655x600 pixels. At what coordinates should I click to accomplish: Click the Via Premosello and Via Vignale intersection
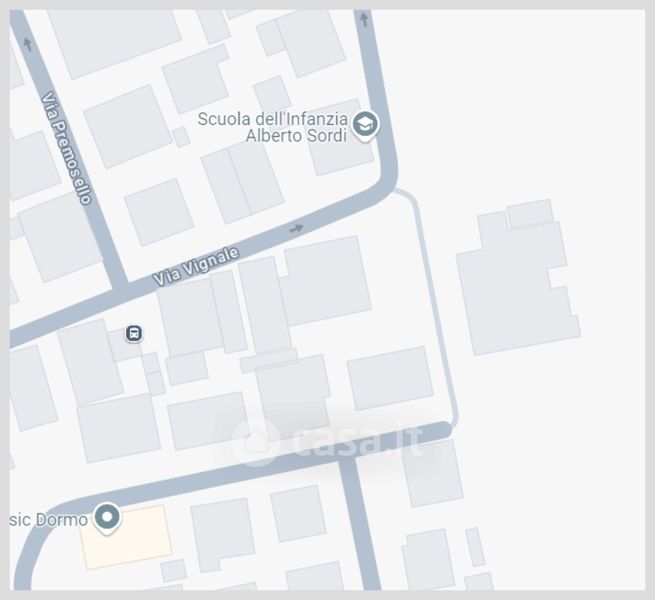coord(120,291)
